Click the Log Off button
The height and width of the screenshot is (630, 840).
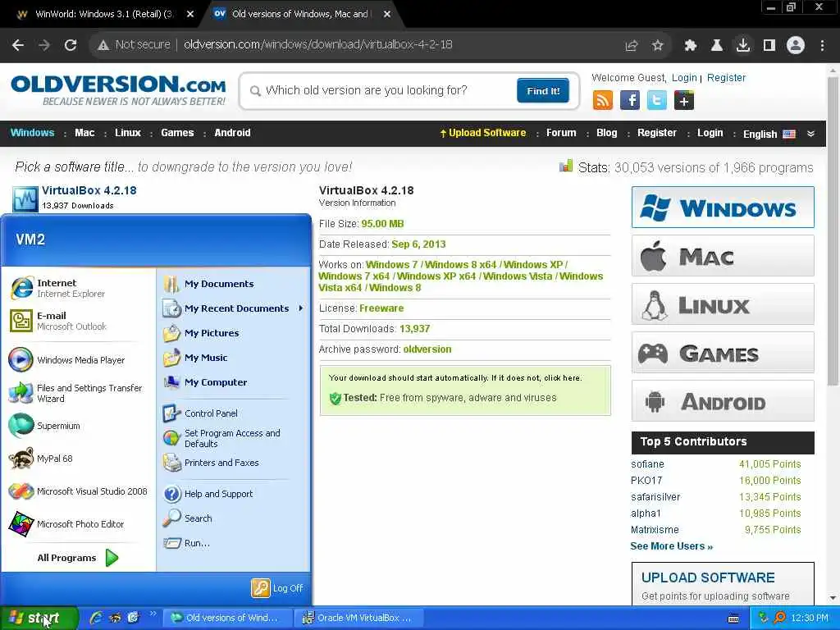point(277,588)
